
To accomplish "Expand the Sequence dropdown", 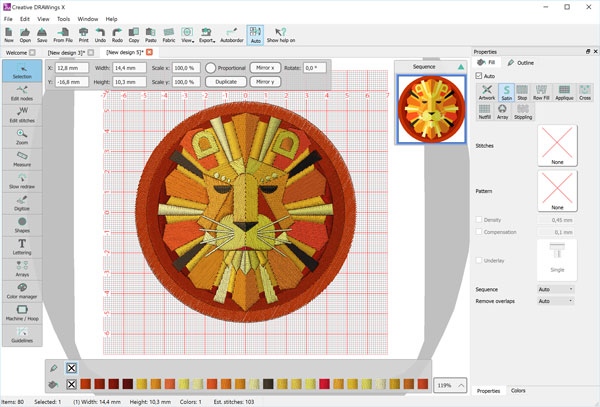I will pyautogui.click(x=556, y=289).
